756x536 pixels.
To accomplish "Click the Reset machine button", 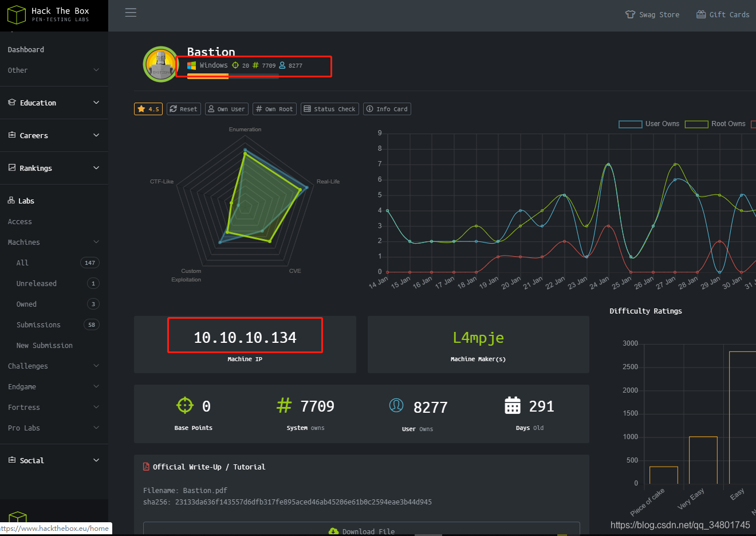I will [x=184, y=109].
